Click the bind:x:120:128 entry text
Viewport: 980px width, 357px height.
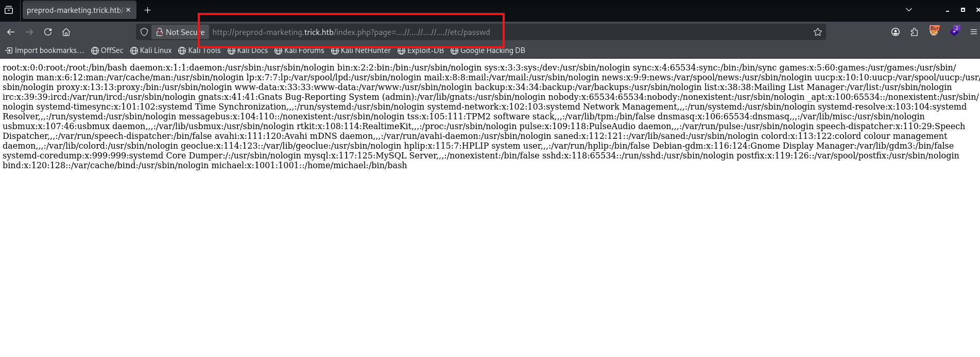pos(106,165)
